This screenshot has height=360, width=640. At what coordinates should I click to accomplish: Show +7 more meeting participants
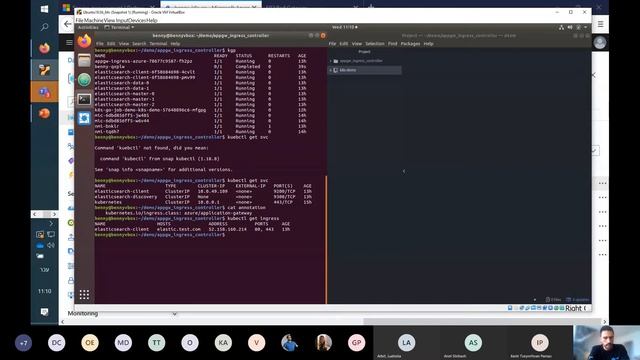[x=23, y=343]
